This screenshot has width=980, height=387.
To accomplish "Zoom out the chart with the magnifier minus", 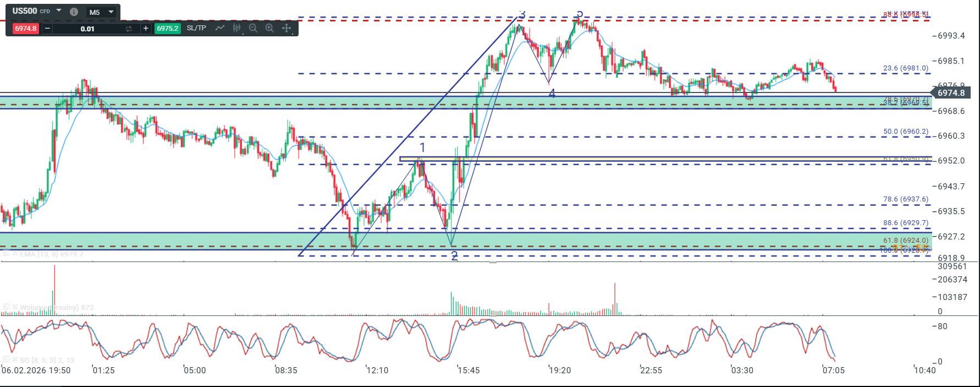I will (x=253, y=28).
